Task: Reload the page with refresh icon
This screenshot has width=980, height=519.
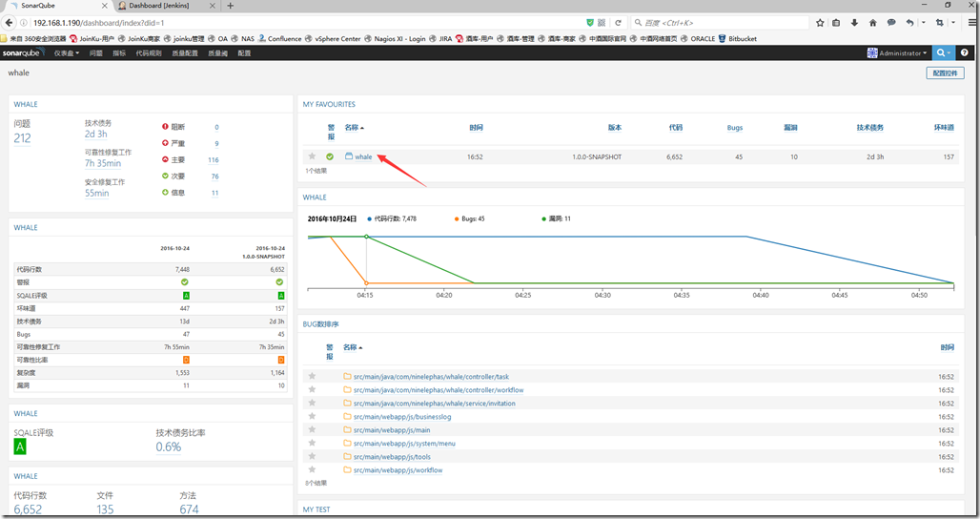Action: point(618,23)
